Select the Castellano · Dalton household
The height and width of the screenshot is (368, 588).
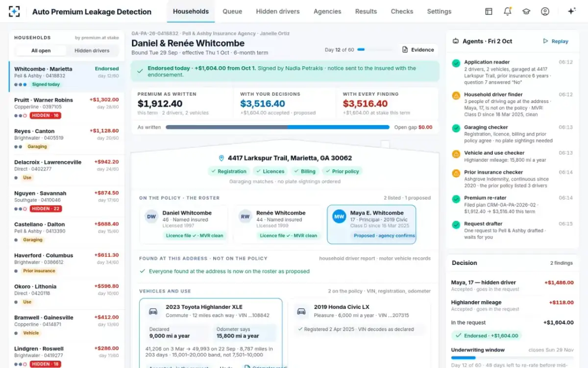tap(67, 232)
